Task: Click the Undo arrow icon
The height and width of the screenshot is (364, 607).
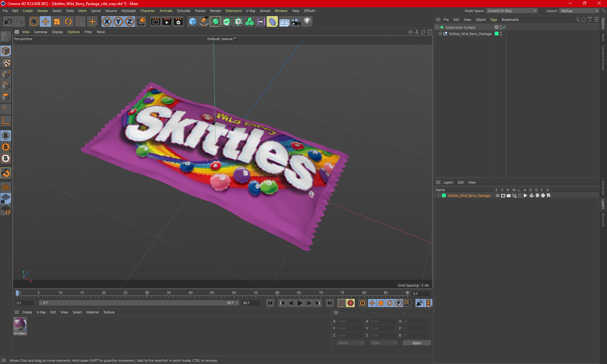Action: point(9,21)
